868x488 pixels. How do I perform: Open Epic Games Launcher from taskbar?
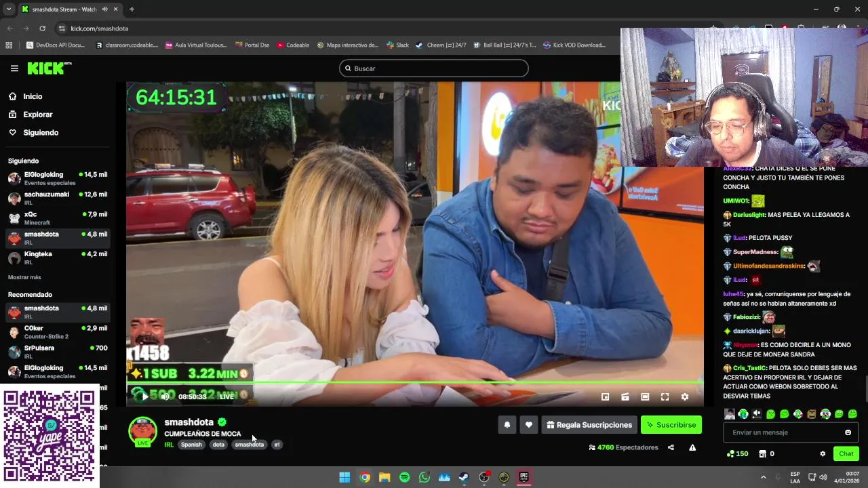[524, 477]
